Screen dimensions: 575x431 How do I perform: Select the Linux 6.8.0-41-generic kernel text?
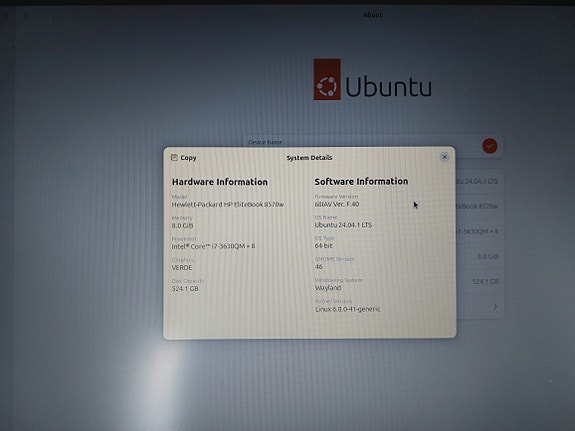348,309
